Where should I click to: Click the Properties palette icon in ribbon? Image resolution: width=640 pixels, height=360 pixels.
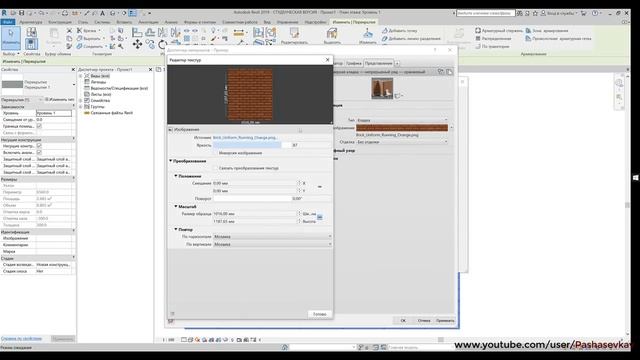(x=31, y=43)
